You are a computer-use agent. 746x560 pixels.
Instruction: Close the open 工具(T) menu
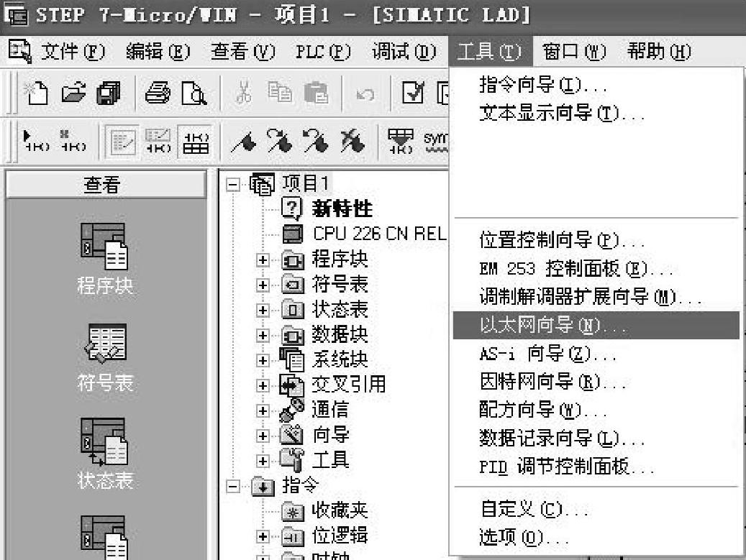click(490, 51)
